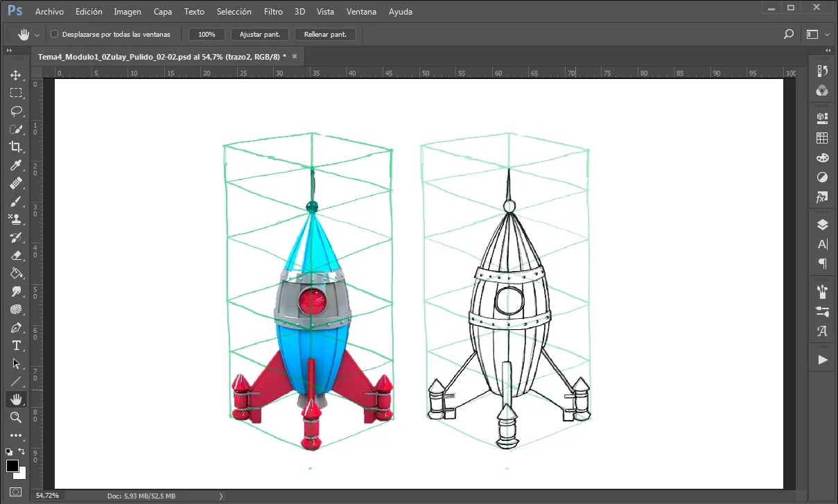Select the Brush tool
Screen dimensions: 838x504
16,201
